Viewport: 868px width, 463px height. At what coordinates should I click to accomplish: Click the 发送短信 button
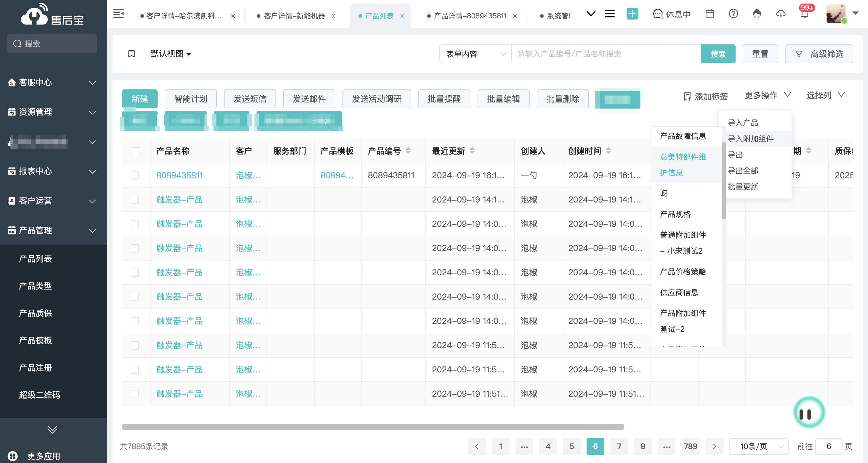[x=250, y=99]
